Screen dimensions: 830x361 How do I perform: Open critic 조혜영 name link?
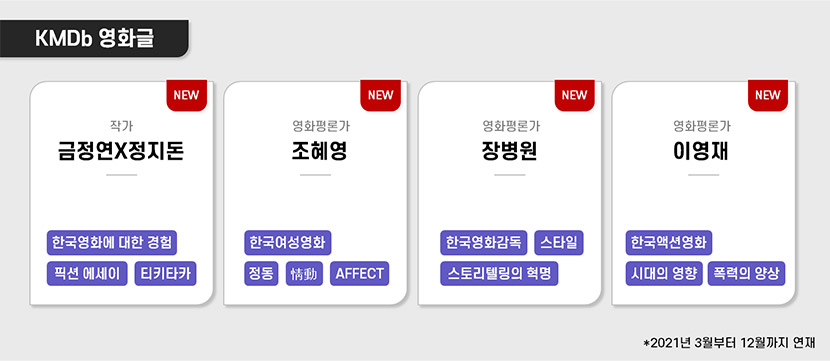(315, 152)
